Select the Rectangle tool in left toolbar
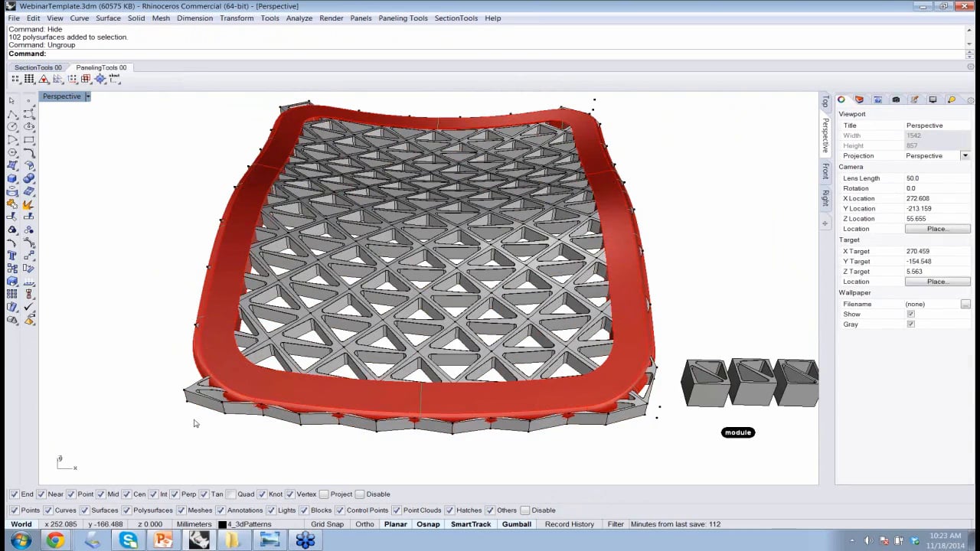Image resolution: width=980 pixels, height=551 pixels. point(29,139)
